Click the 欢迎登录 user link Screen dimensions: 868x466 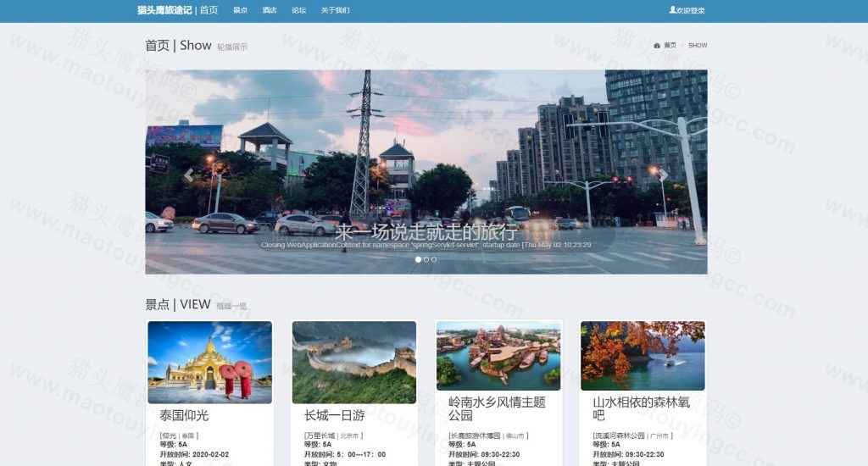point(691,10)
